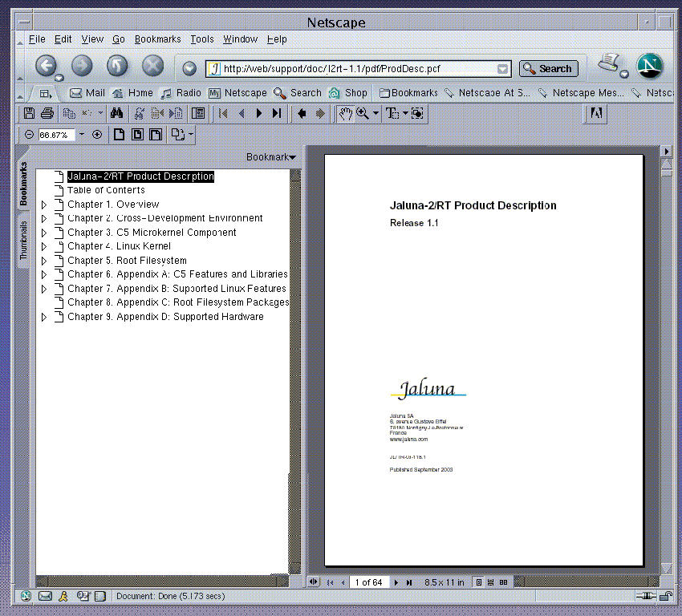This screenshot has height=616, width=682.
Task: Click the URL address field
Action: click(x=359, y=69)
